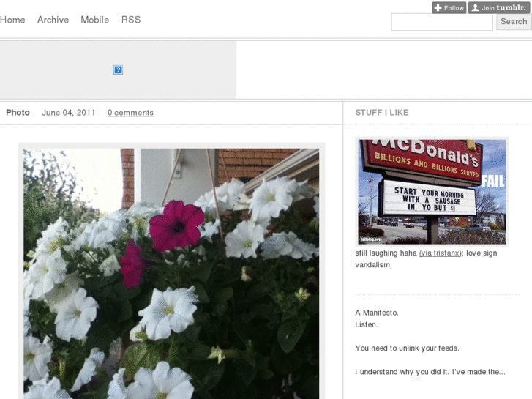Click the Follow button
The image size is (532, 399).
449,8
